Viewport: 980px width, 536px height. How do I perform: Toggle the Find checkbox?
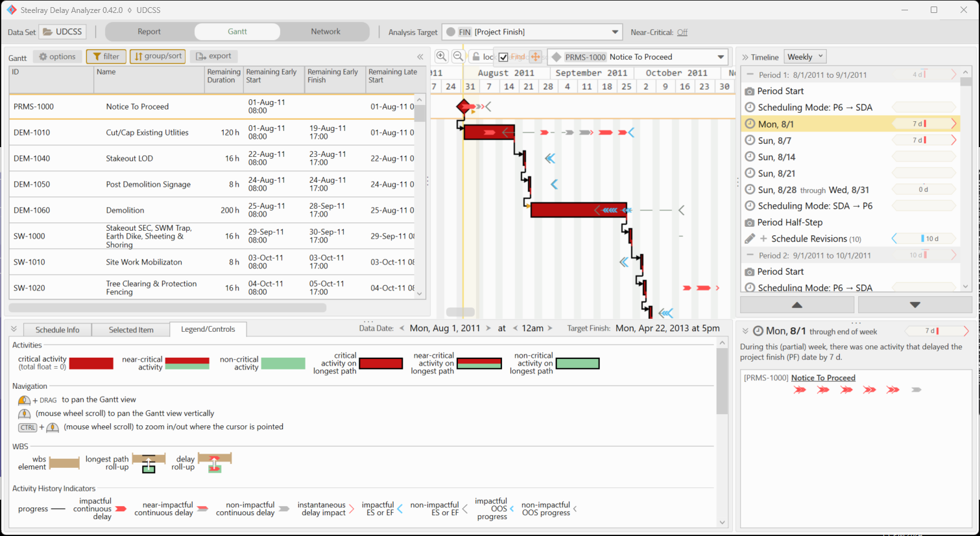click(503, 57)
